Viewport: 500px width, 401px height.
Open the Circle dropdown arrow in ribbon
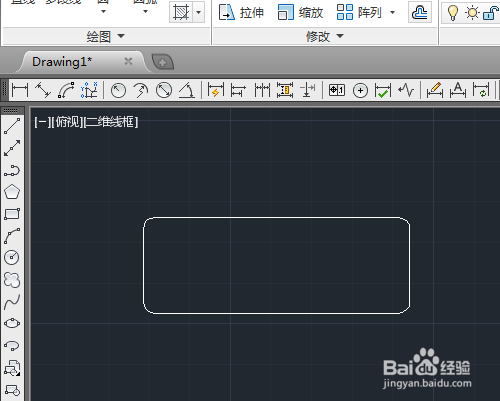(103, 11)
